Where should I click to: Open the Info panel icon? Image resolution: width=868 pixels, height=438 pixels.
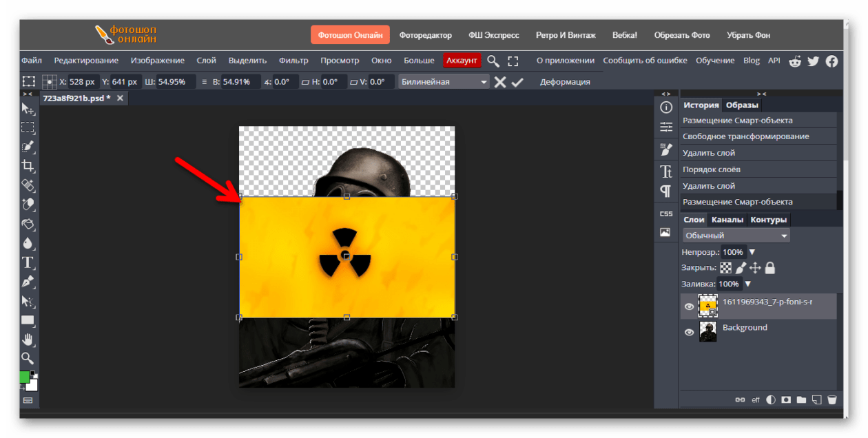click(666, 107)
